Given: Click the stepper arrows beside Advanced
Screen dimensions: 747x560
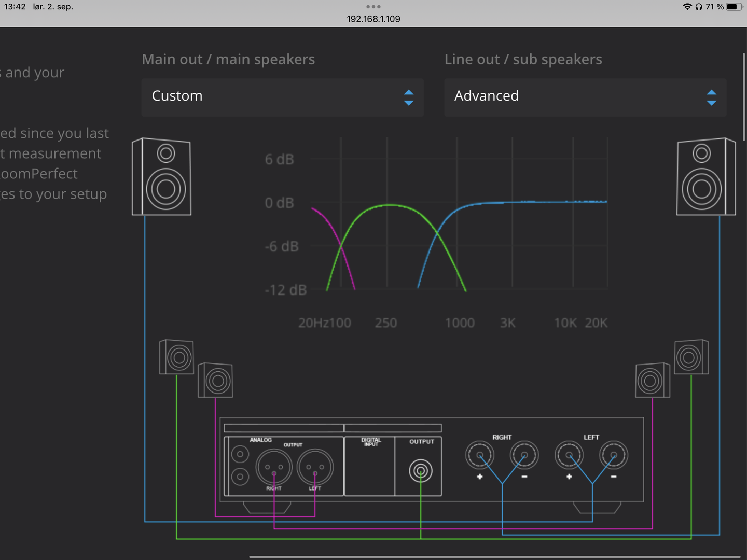Looking at the screenshot, I should pyautogui.click(x=712, y=97).
